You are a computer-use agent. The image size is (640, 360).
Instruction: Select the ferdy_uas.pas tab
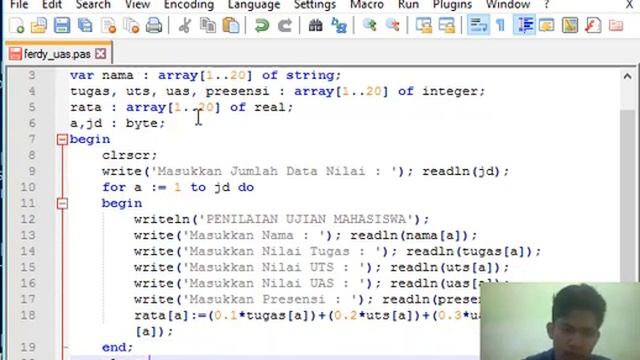pos(57,53)
